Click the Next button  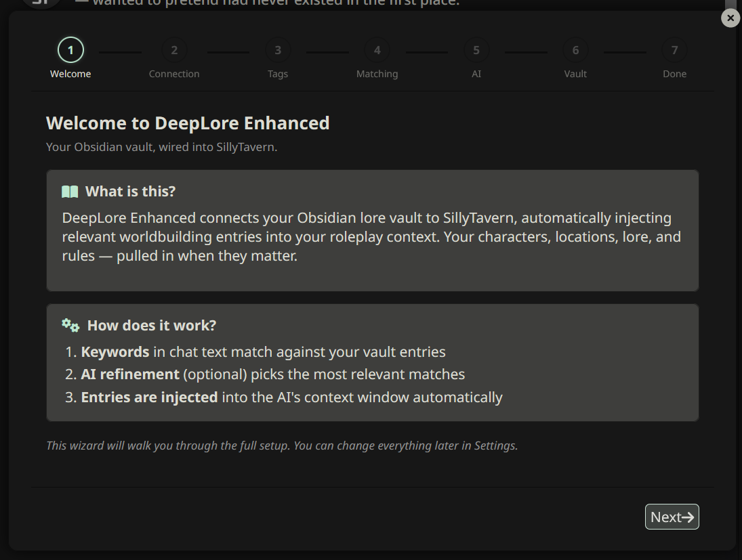coord(672,517)
